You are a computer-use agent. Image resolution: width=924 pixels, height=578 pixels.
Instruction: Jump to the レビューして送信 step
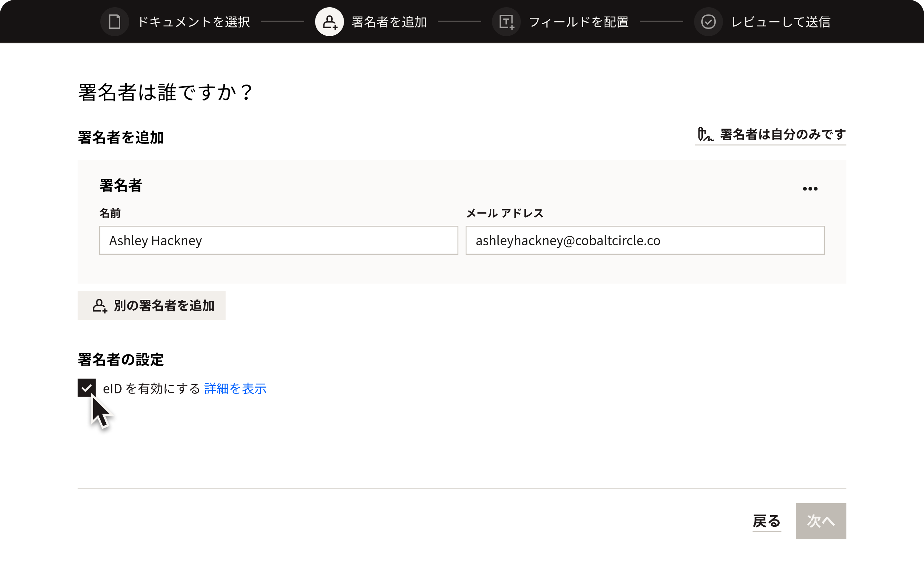pos(780,22)
